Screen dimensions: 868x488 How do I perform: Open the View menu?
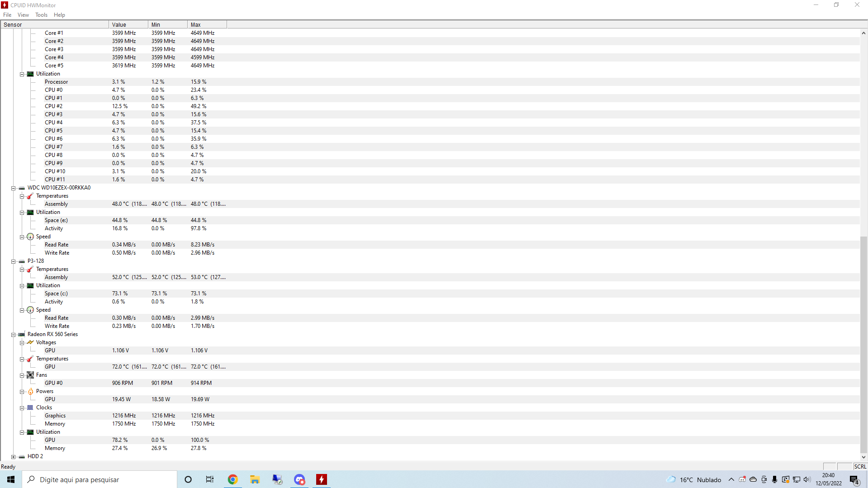23,15
